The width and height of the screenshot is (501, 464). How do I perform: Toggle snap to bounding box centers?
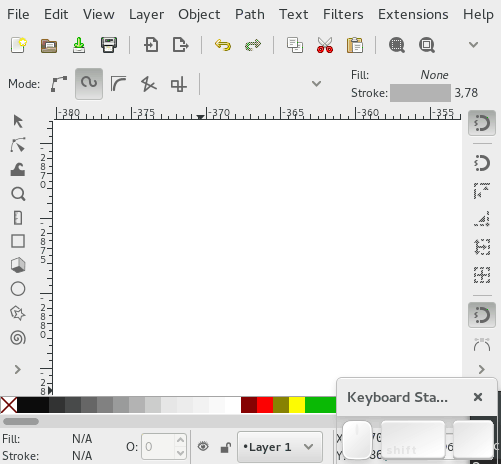(x=482, y=275)
